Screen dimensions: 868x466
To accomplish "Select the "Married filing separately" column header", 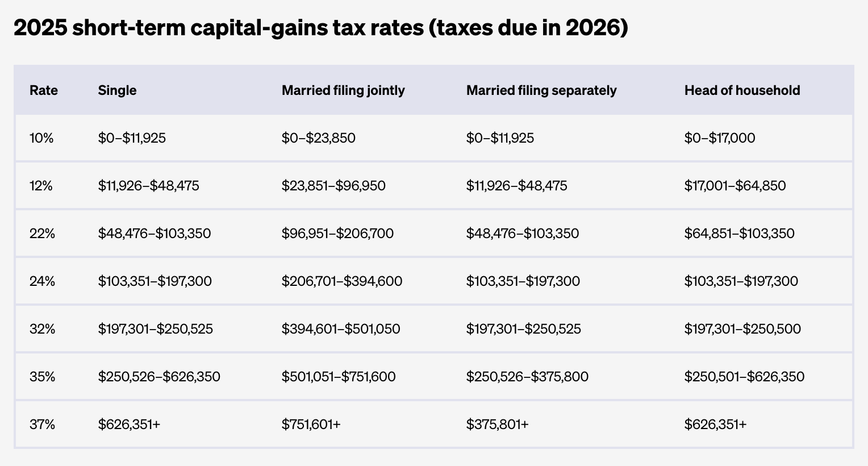I will pos(541,90).
